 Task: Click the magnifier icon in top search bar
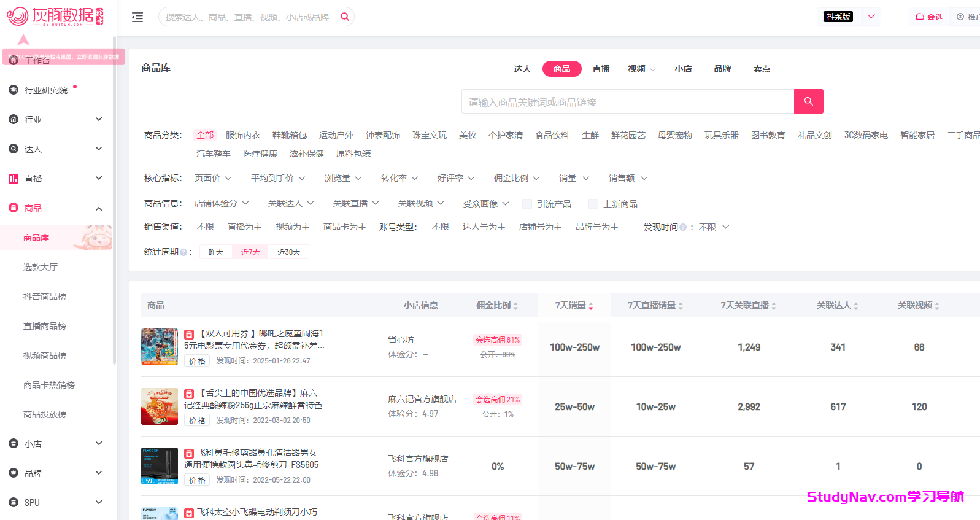[x=345, y=17]
